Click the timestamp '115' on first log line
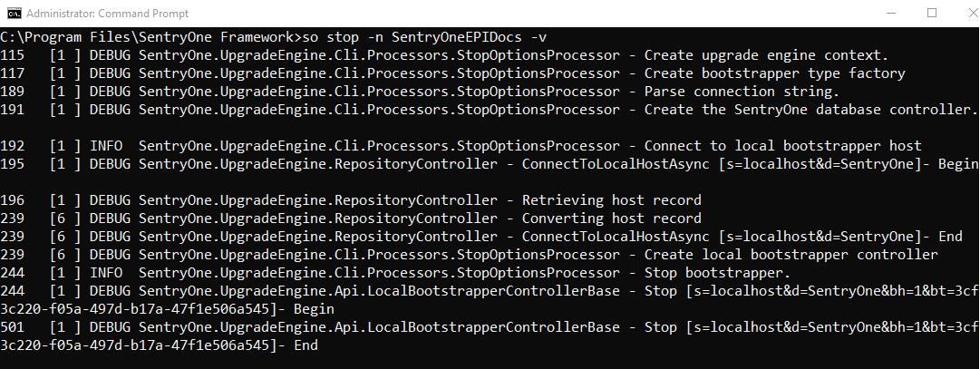The image size is (980, 369). (x=13, y=55)
